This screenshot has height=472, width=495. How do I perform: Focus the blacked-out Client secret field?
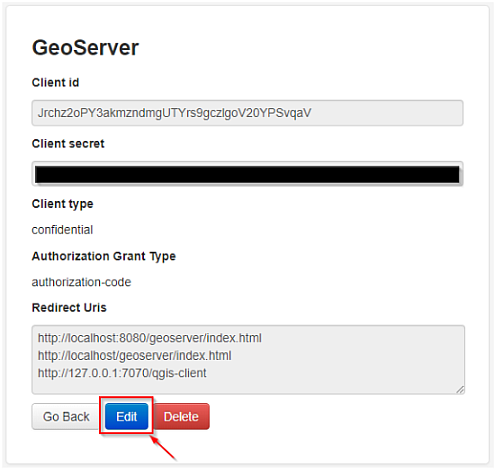(x=247, y=174)
